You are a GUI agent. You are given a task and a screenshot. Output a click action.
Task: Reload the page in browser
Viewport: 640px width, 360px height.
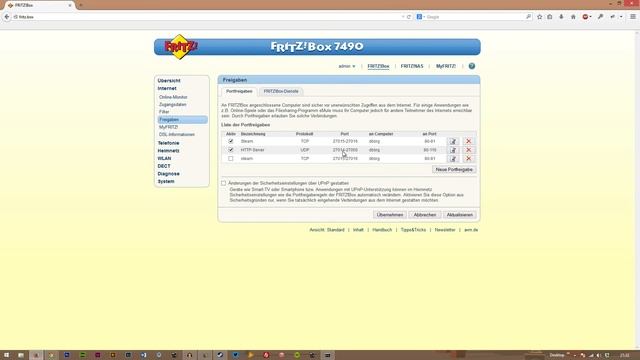[409, 17]
